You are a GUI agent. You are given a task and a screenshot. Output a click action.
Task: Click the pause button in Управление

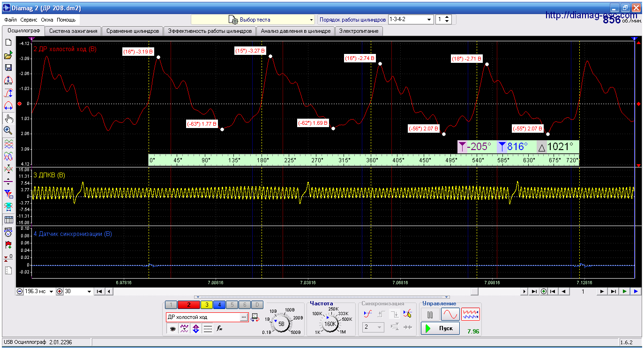point(430,314)
